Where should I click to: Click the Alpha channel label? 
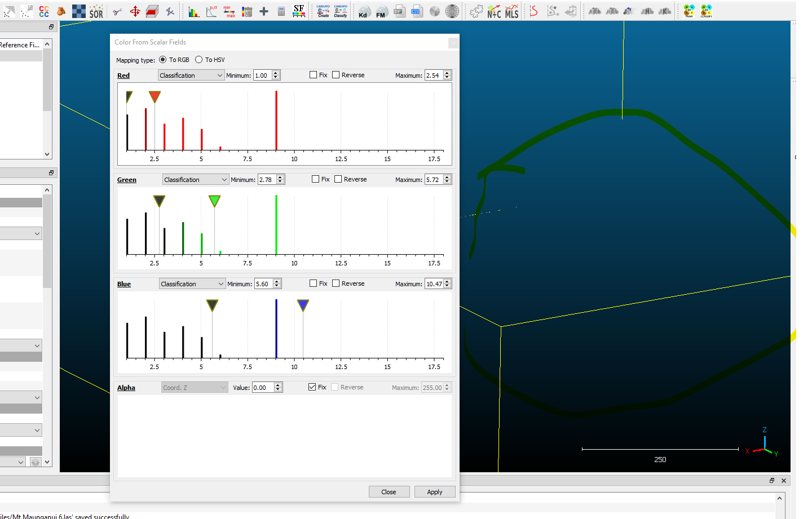[x=126, y=387]
